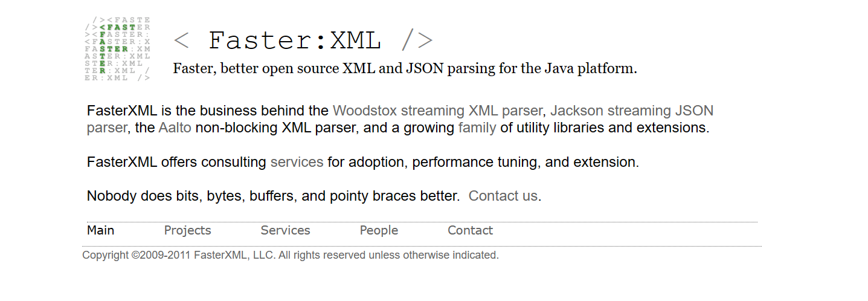Click the "family" of utility libraries link
868x301 pixels.
477,128
